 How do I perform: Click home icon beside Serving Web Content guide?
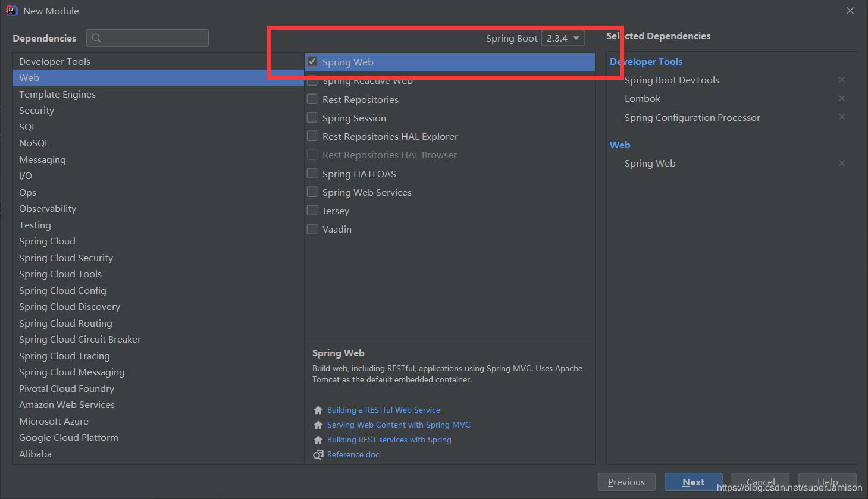coord(318,425)
